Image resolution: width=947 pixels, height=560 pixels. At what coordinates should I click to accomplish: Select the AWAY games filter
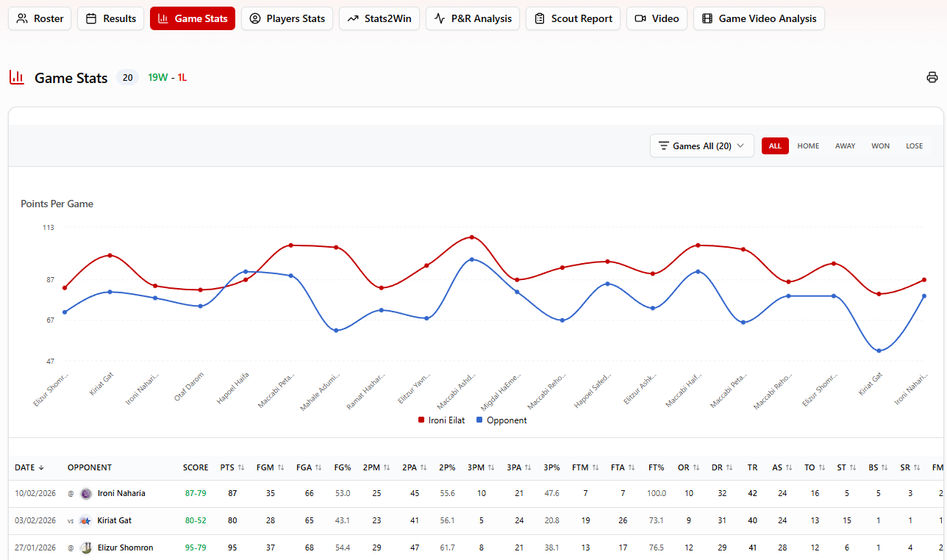point(845,146)
